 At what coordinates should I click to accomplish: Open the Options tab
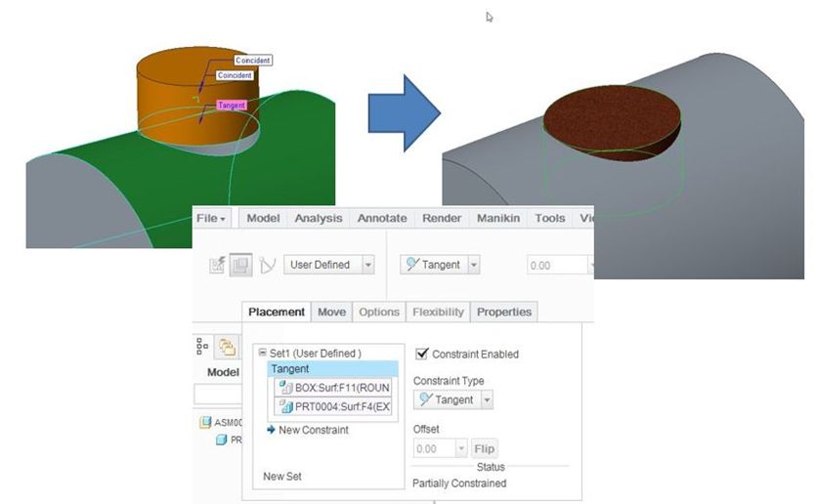pyautogui.click(x=379, y=313)
